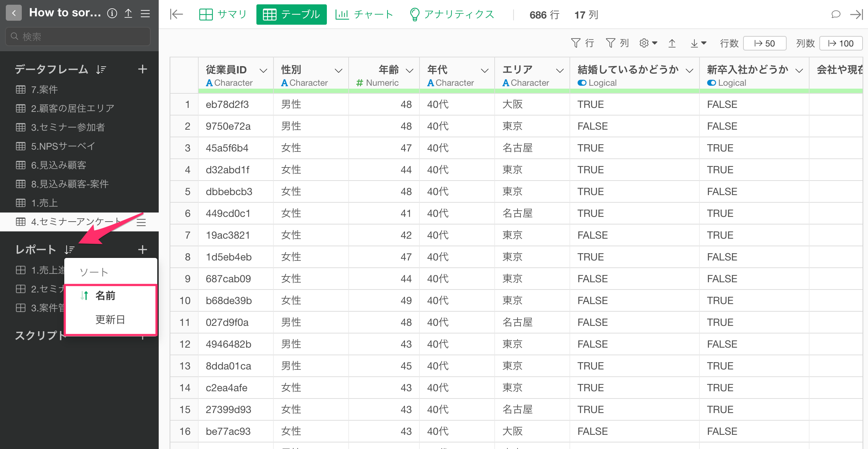Image resolution: width=868 pixels, height=449 pixels.
Task: Open the 7.案件 data frame
Action: pyautogui.click(x=79, y=89)
